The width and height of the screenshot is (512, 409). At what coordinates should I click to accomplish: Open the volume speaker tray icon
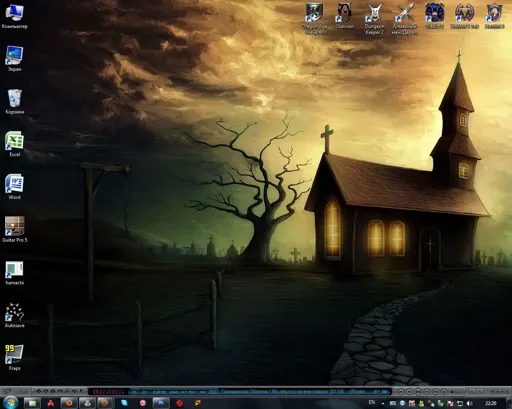tap(469, 403)
